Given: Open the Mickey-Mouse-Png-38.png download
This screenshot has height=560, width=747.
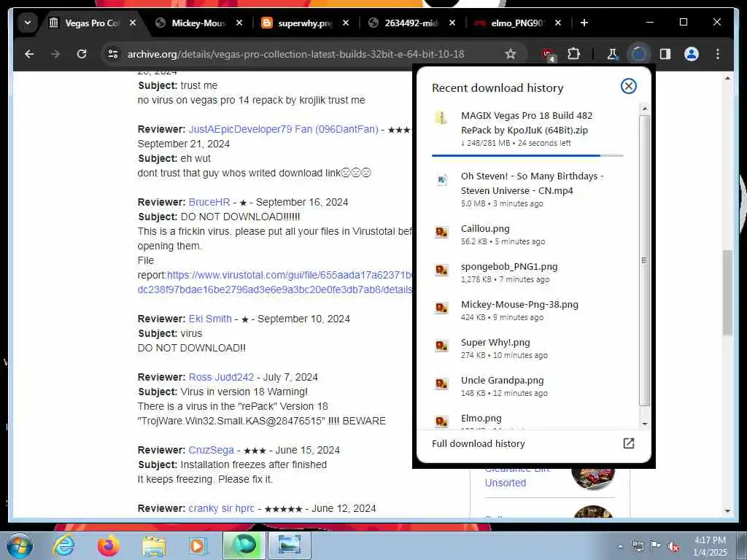Looking at the screenshot, I should point(527,311).
